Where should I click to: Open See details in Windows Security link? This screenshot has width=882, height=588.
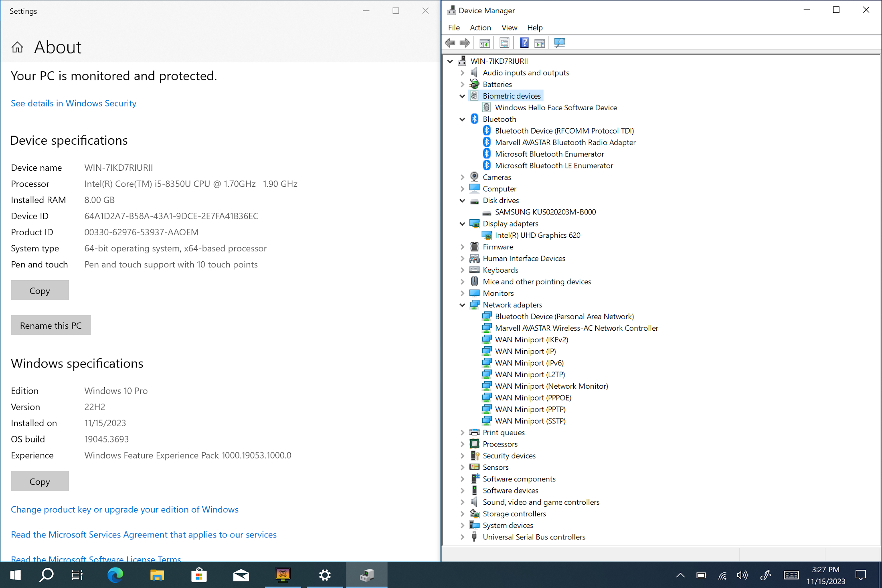pyautogui.click(x=73, y=103)
